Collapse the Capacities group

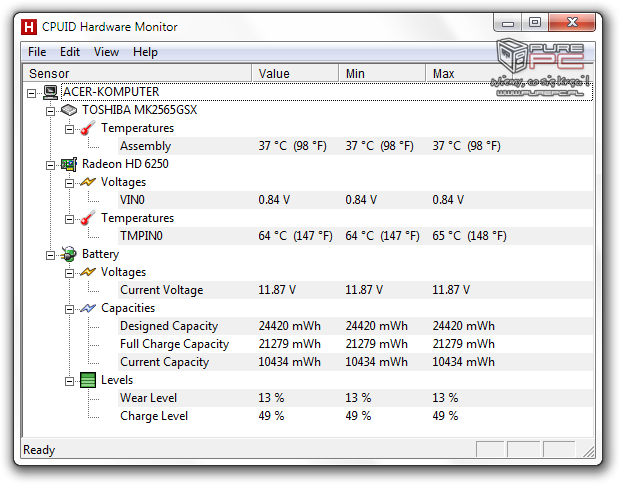point(69,309)
